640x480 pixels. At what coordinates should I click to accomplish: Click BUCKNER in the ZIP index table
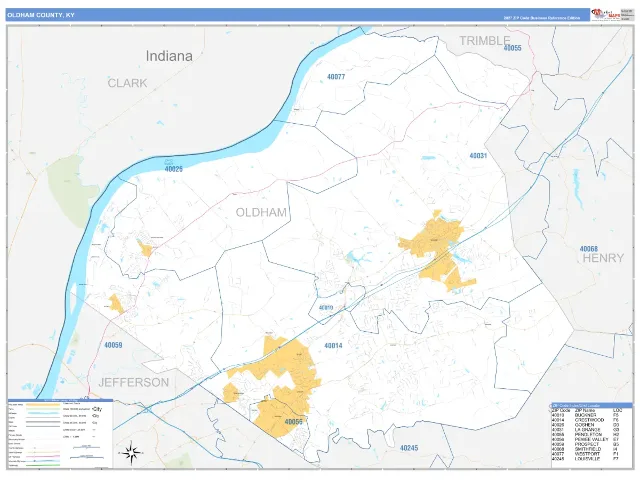(x=586, y=415)
